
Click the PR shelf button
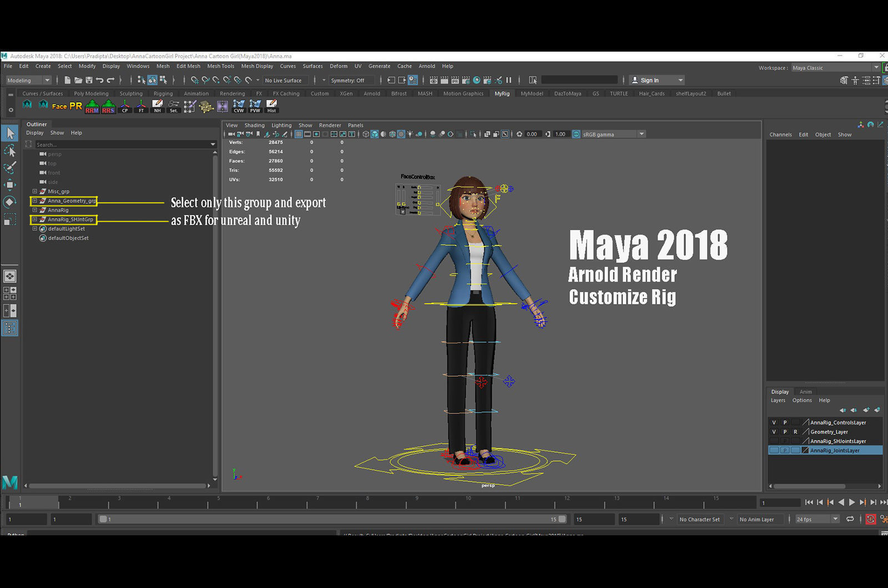click(75, 106)
